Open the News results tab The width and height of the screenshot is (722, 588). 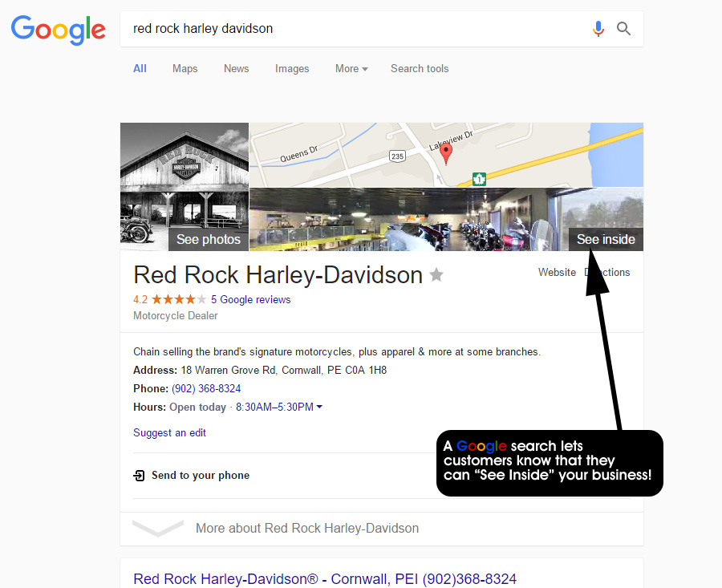coord(236,69)
